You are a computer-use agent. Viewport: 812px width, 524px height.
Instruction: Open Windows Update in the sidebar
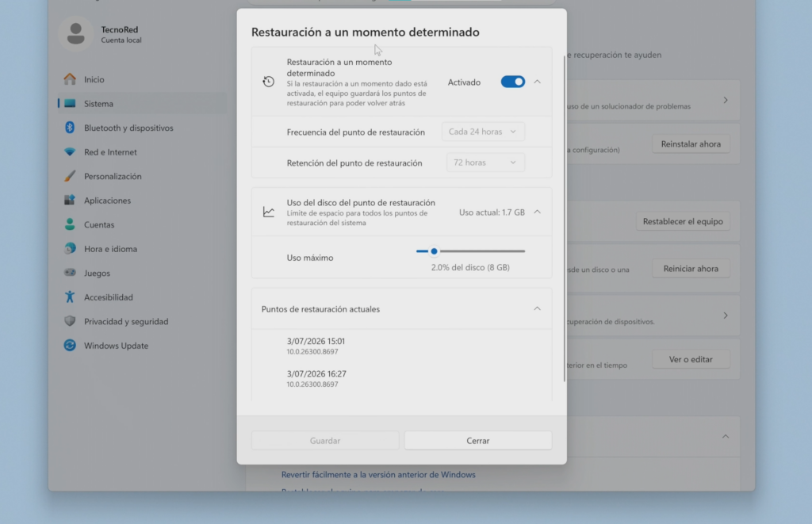click(x=143, y=346)
